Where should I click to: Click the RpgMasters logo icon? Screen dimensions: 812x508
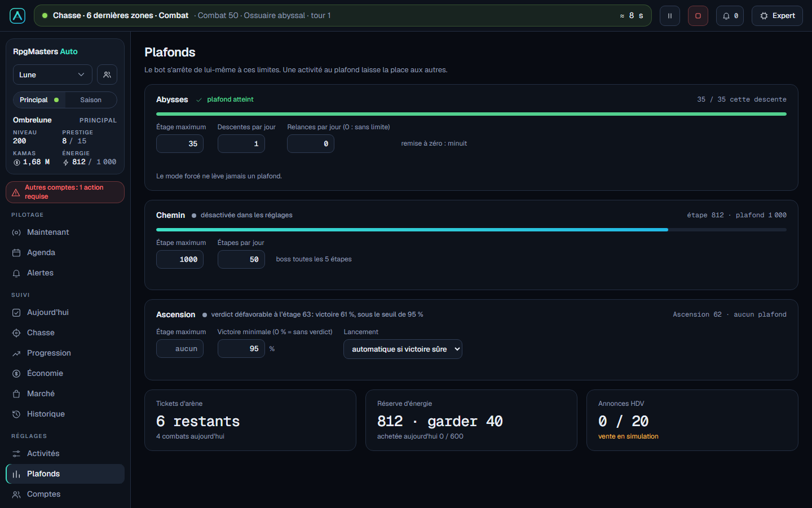[17, 16]
